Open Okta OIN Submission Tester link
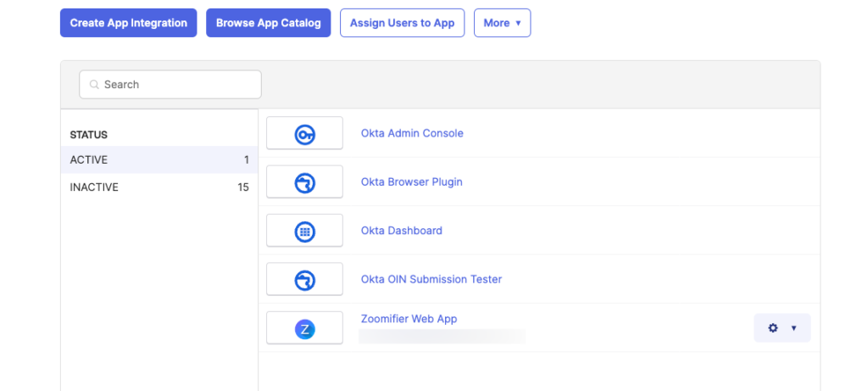868x391 pixels. pyautogui.click(x=431, y=279)
